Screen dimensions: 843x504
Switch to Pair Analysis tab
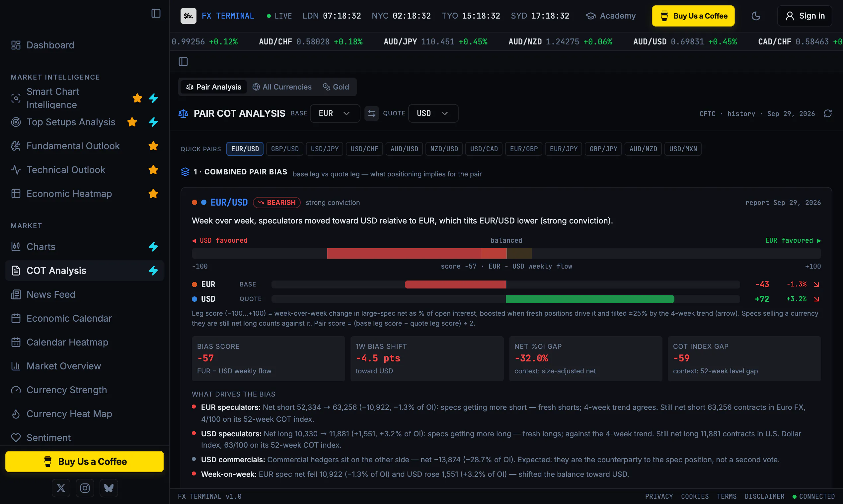point(213,87)
